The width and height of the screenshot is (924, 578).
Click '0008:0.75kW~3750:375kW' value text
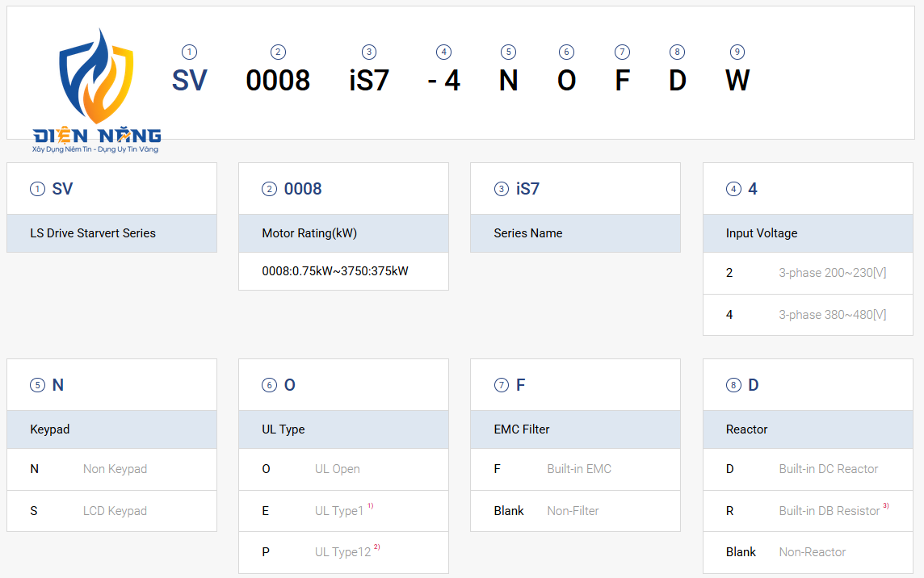click(334, 271)
